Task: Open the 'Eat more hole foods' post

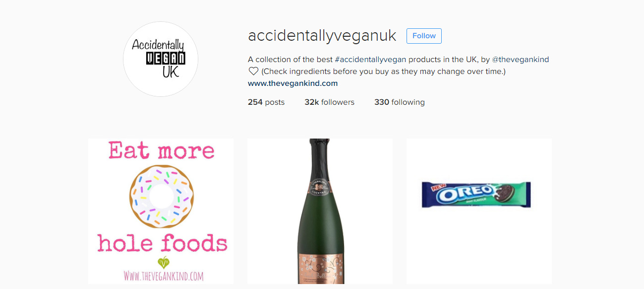Action: tap(161, 211)
